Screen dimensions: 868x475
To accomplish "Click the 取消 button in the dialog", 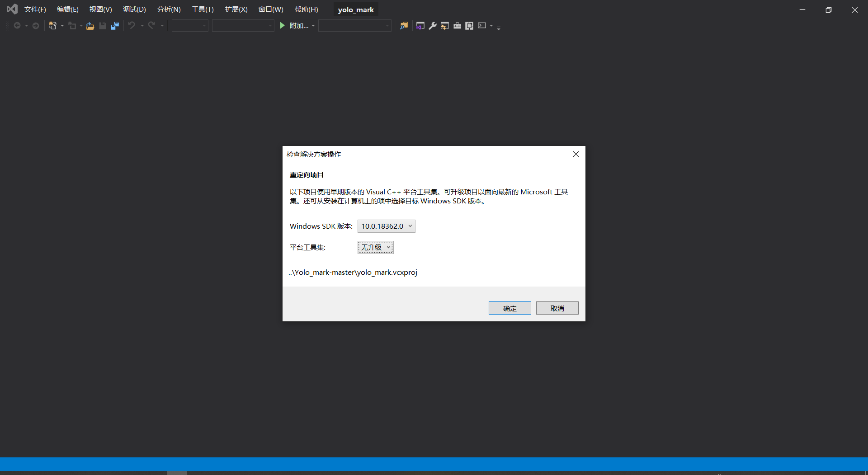I will (557, 308).
